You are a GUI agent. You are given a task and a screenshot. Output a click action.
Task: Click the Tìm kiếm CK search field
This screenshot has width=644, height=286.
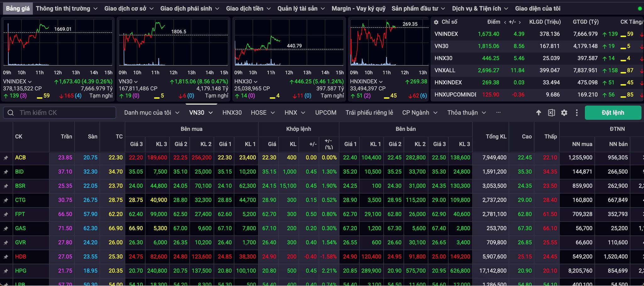60,113
